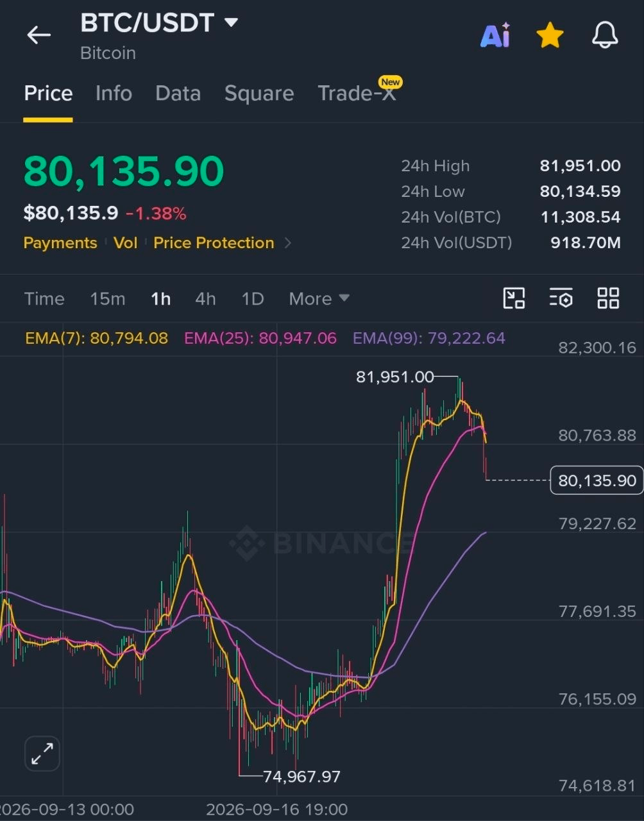This screenshot has width=644, height=821.
Task: Expand chart to fullscreen icon
Action: [x=42, y=753]
